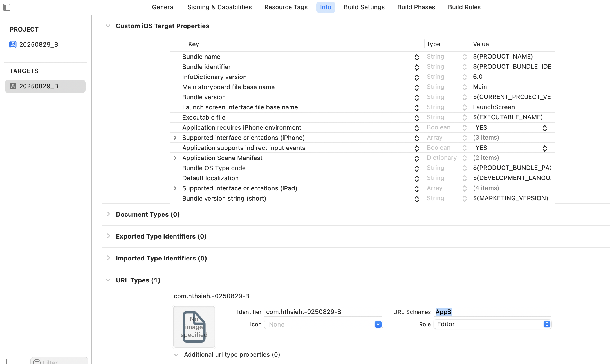Collapse Custom iOS Target Properties section

pyautogui.click(x=108, y=26)
